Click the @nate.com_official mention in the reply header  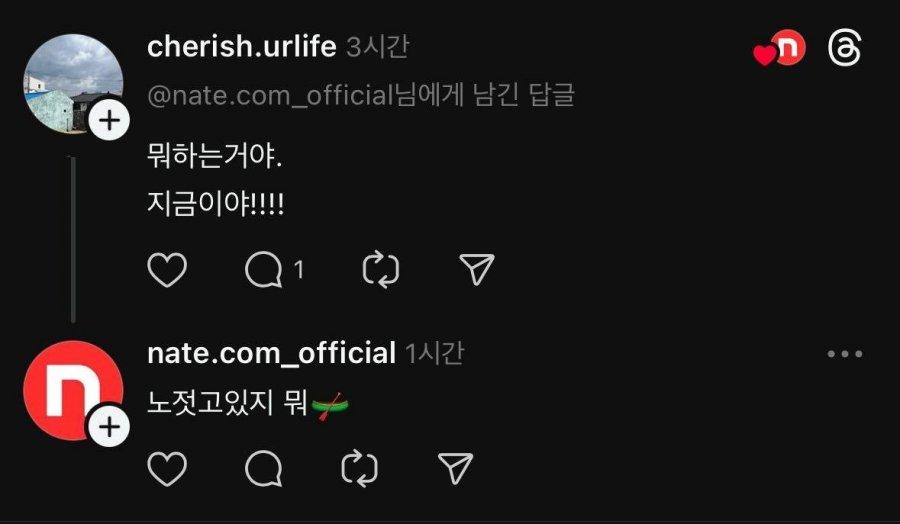(268, 96)
